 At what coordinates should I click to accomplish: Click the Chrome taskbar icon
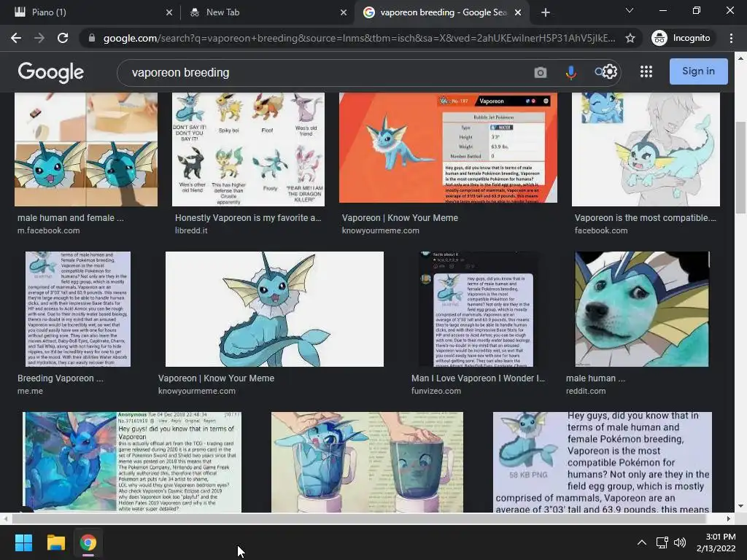(88, 542)
